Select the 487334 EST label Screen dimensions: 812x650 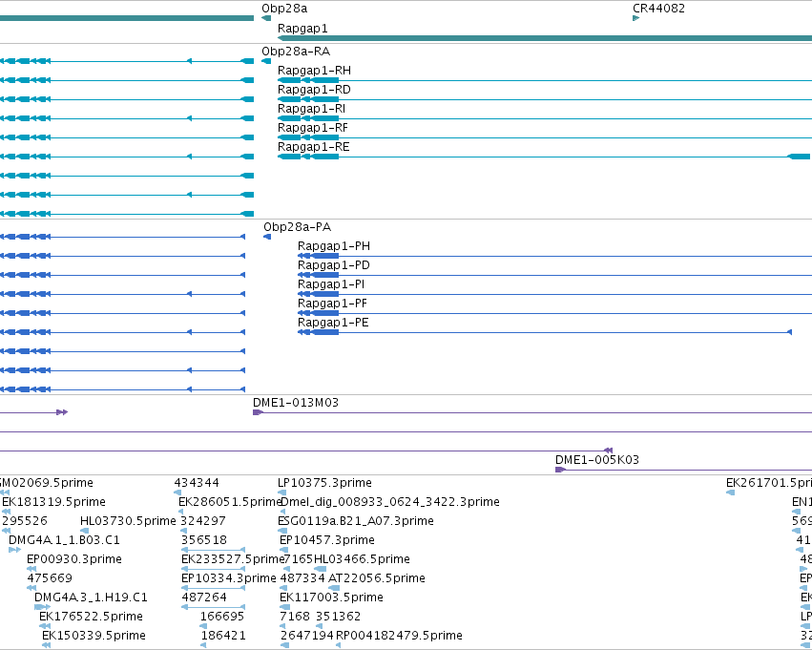[302, 578]
